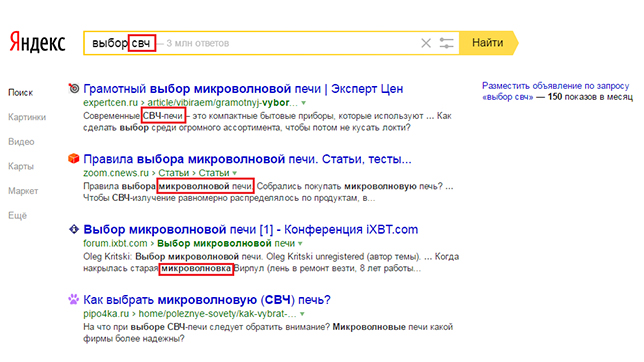Open the article/vibiraem/gramotnyj-vybor path link
Screen dimensions: 644x362
tap(223, 102)
